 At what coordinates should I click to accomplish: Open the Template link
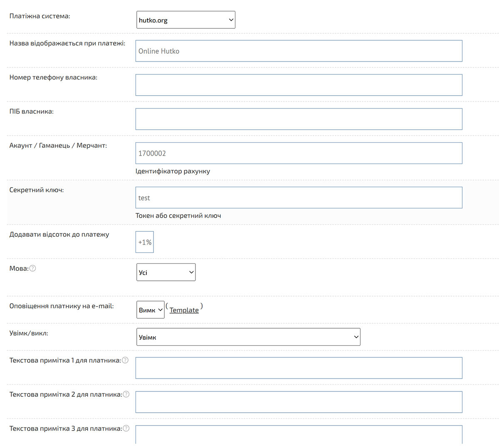[184, 310]
